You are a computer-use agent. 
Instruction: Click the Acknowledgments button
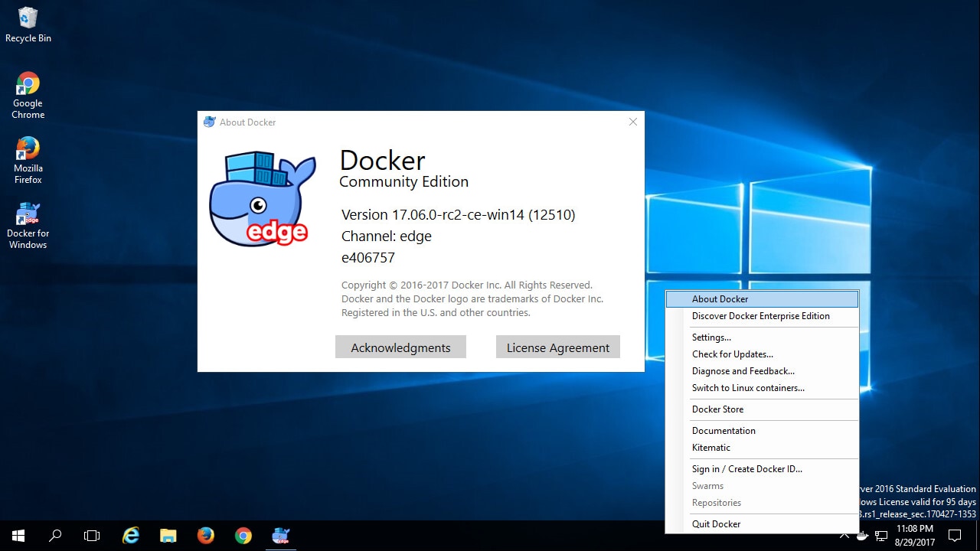click(x=400, y=347)
